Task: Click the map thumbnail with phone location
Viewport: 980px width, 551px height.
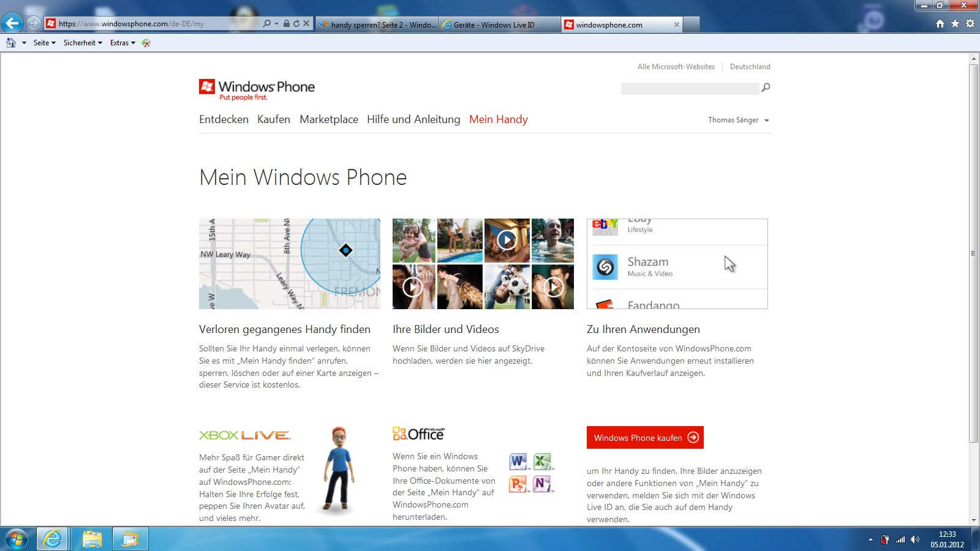Action: [290, 264]
